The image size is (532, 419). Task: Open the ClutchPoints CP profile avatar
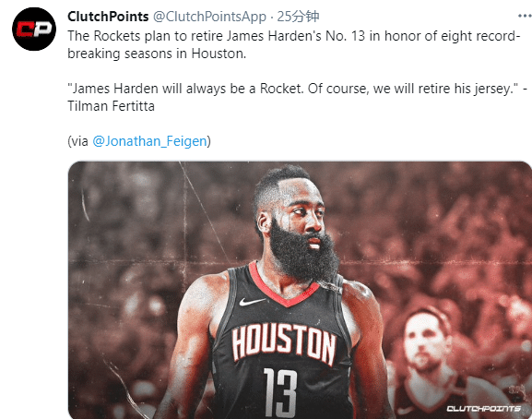point(34,29)
